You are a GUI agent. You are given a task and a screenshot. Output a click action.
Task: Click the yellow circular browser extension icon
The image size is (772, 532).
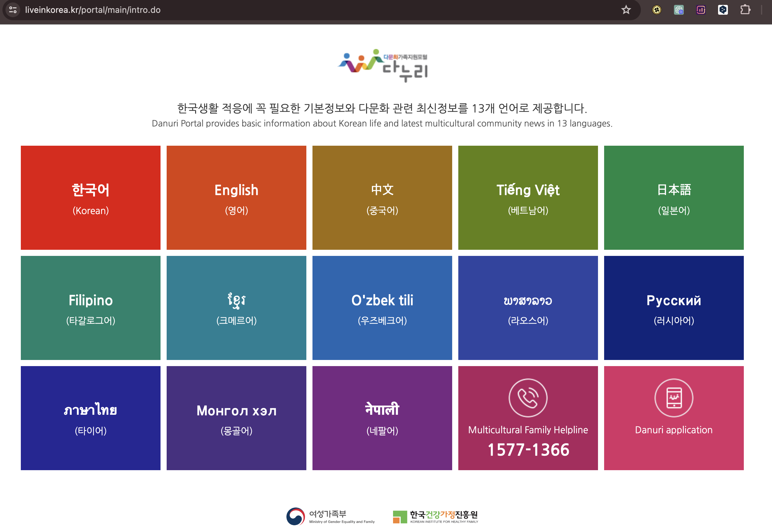click(x=657, y=10)
